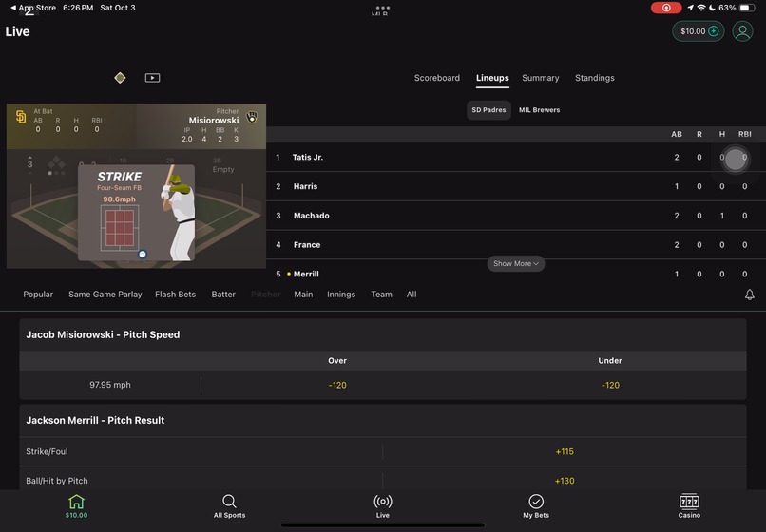Image resolution: width=766 pixels, height=532 pixels.
Task: Bet Under -120 on pitch speed
Action: (x=610, y=385)
